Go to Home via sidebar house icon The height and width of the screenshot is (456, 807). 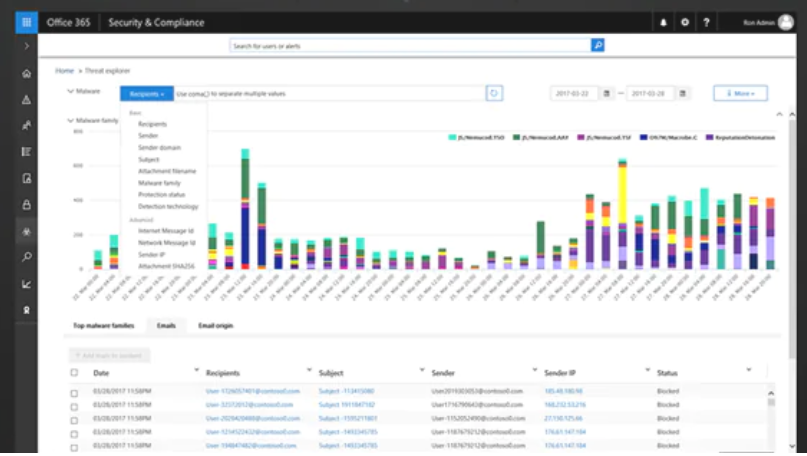pos(27,74)
